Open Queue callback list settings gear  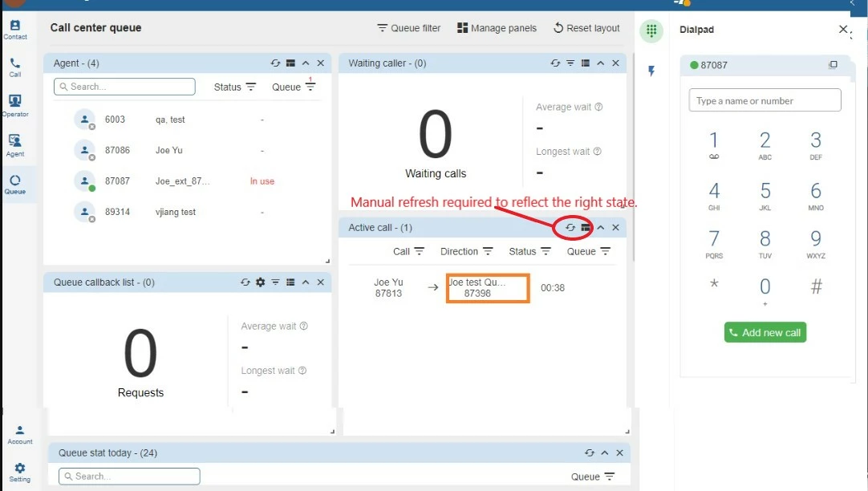(x=260, y=282)
